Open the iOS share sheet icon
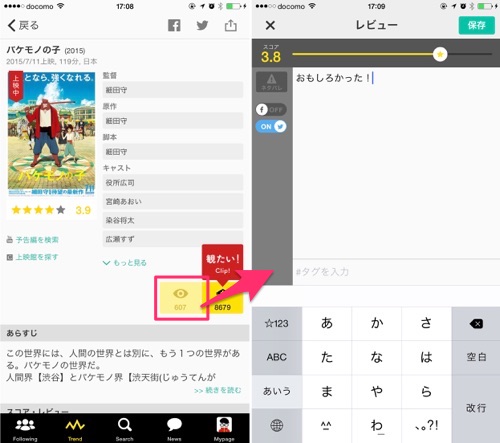 click(x=230, y=25)
